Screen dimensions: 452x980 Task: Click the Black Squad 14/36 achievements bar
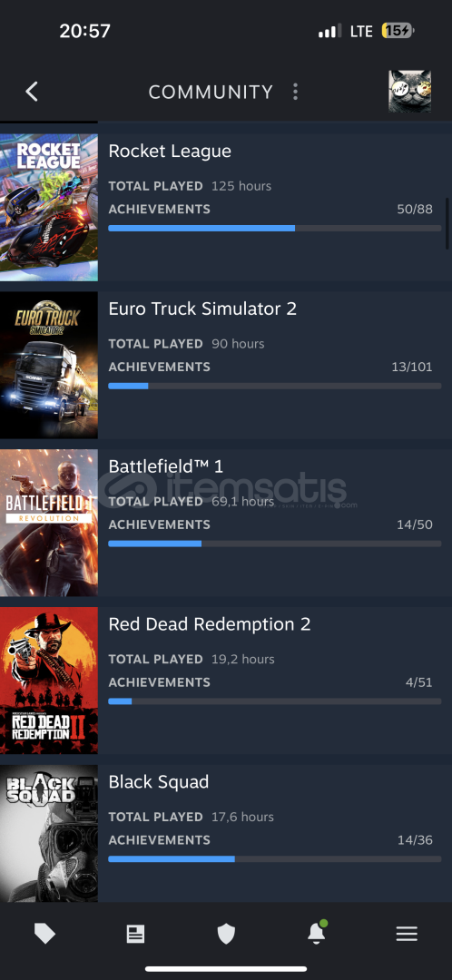274,858
